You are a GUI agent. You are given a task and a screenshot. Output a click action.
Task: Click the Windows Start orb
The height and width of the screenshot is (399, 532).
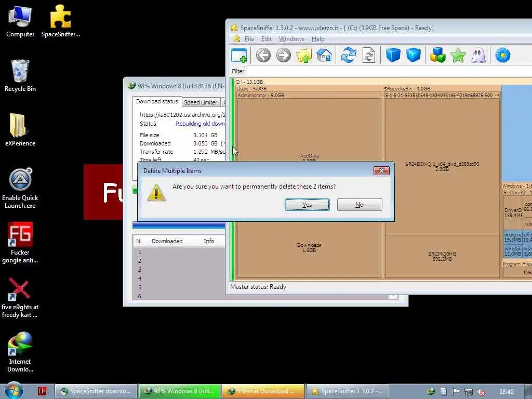pos(14,390)
